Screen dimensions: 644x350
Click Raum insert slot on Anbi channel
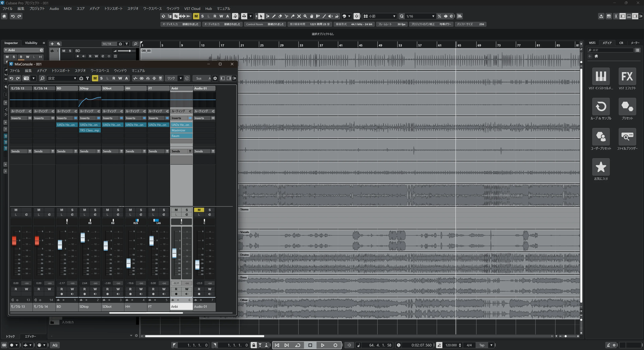tap(182, 136)
